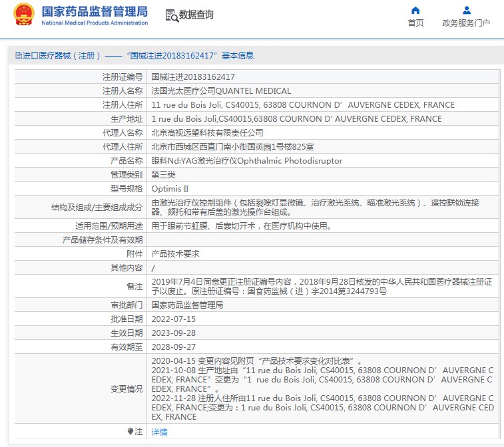Click the 首页 home icon

(415, 10)
